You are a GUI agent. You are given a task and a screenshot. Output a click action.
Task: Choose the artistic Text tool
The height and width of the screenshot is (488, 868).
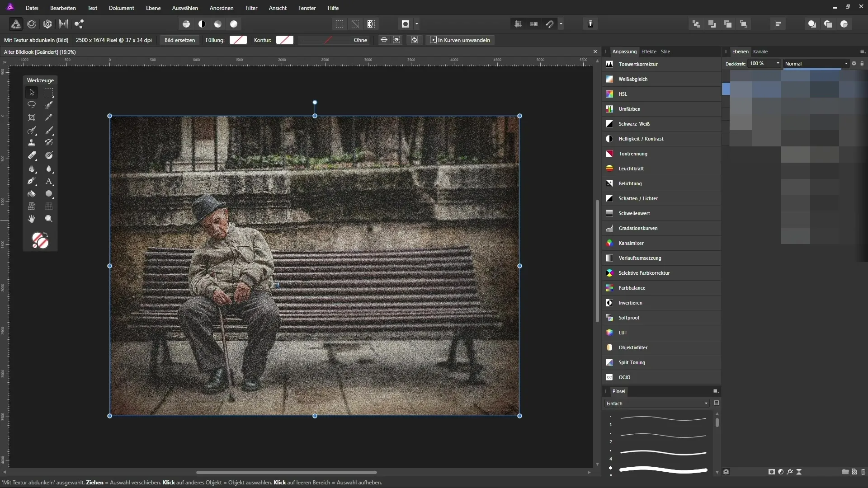click(x=49, y=181)
